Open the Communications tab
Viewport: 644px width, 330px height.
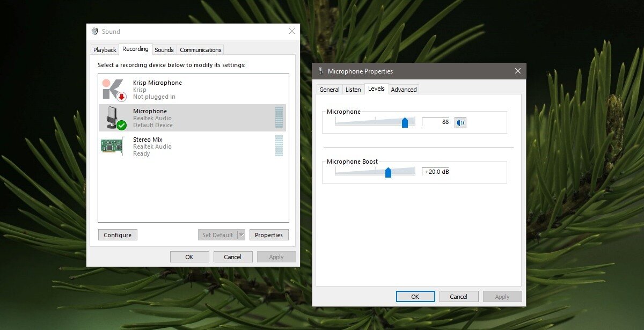[x=200, y=49]
